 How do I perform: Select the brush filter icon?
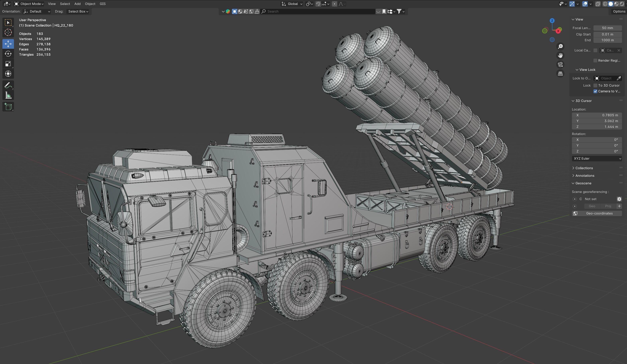[x=257, y=11]
